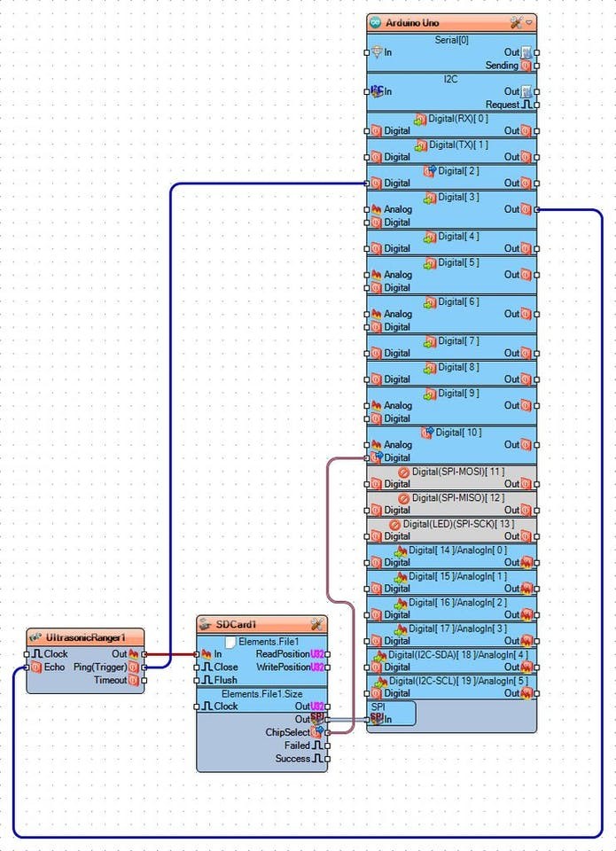The width and height of the screenshot is (616, 851).
Task: Open SDCard1 component tools wrench icon
Action: click(x=316, y=624)
